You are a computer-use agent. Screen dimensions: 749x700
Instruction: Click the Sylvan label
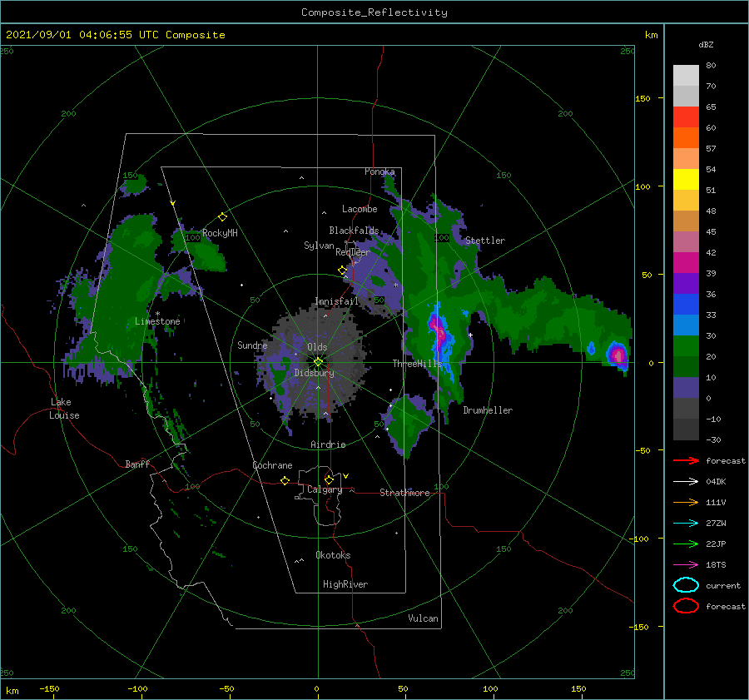319,246
